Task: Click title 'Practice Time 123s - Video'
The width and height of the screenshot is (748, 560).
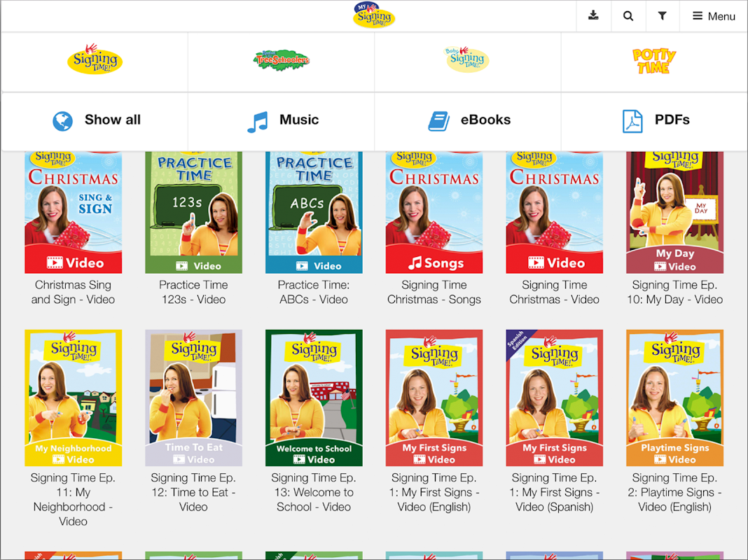Action: tap(193, 292)
